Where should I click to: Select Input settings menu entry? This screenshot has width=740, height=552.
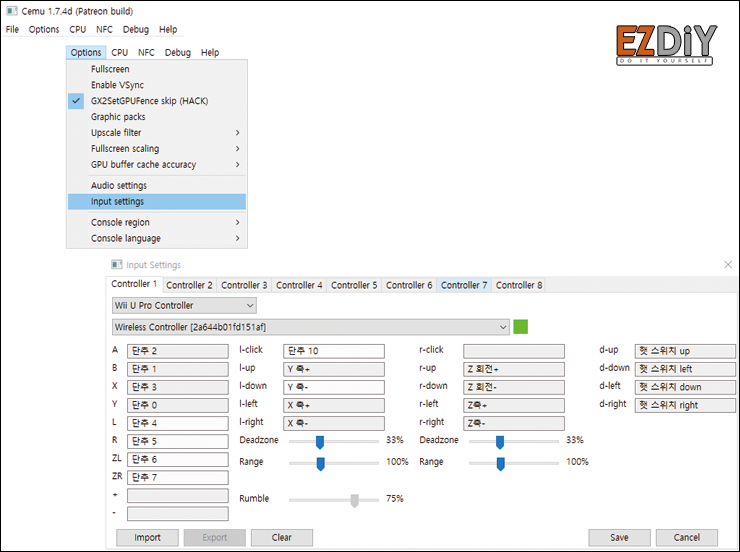coord(157,201)
